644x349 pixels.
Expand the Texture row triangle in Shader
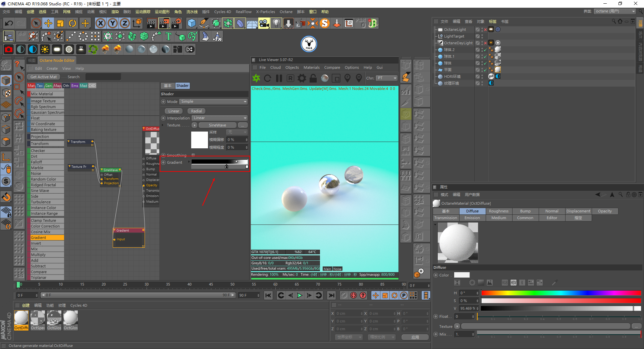(x=163, y=125)
